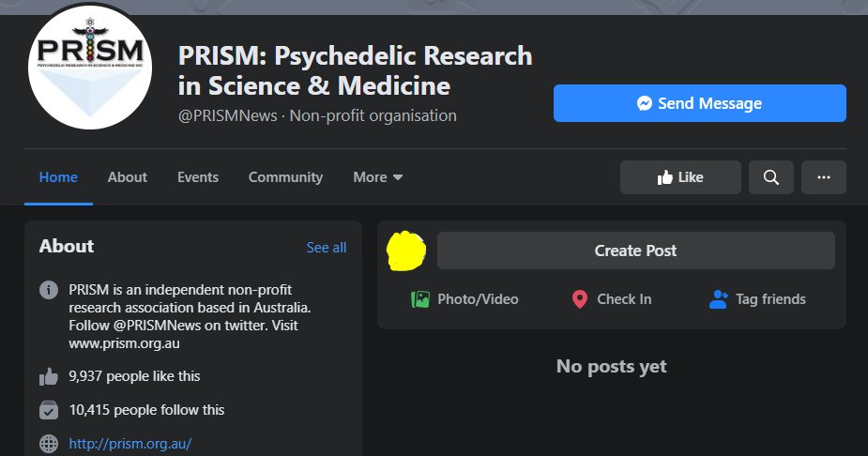Open the three-dot more options menu
868x456 pixels.
(x=824, y=177)
